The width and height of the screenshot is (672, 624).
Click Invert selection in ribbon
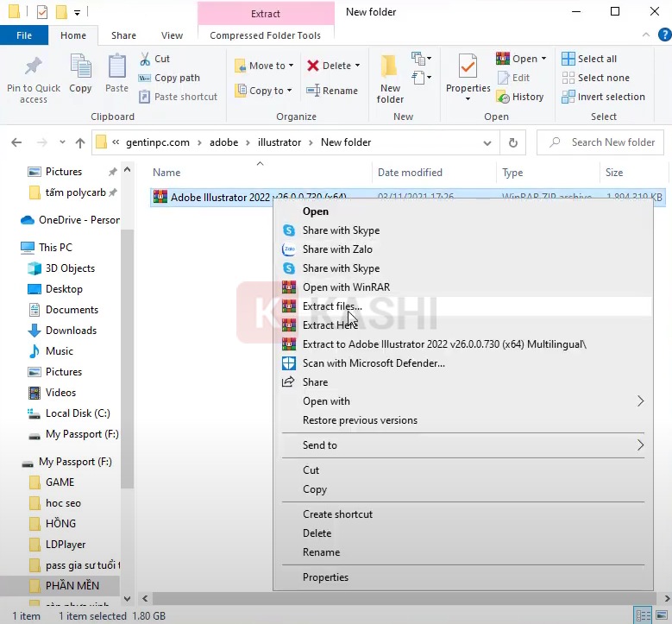[603, 97]
